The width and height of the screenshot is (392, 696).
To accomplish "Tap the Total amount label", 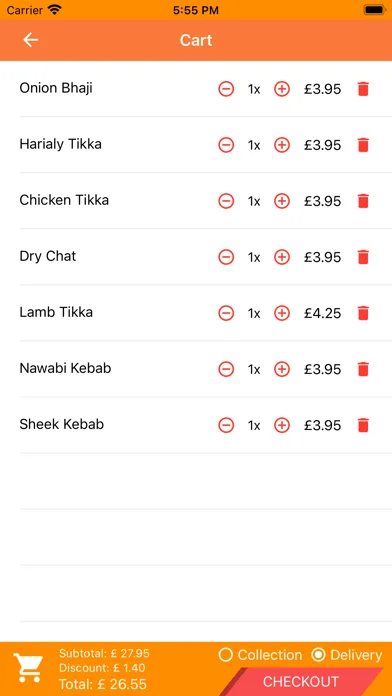I will point(103,684).
